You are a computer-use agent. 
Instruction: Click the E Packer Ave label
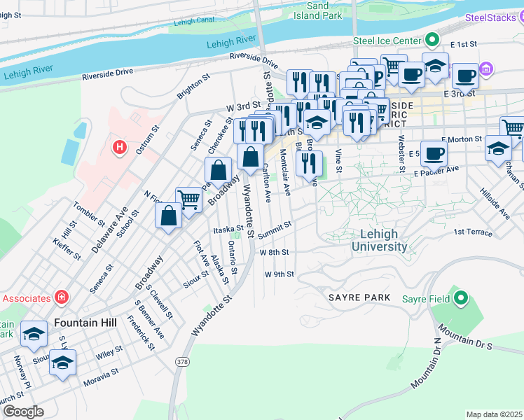(436, 171)
